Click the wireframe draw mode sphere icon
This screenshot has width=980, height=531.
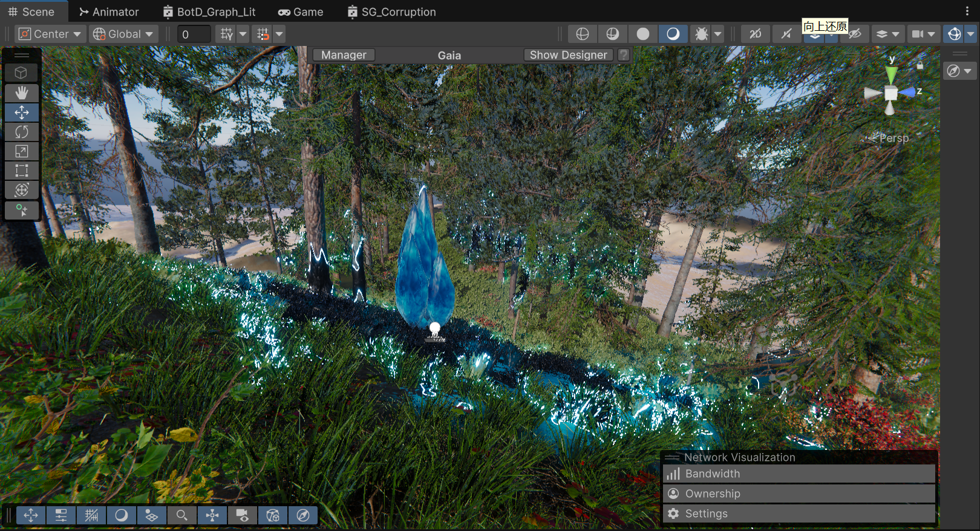pyautogui.click(x=583, y=34)
